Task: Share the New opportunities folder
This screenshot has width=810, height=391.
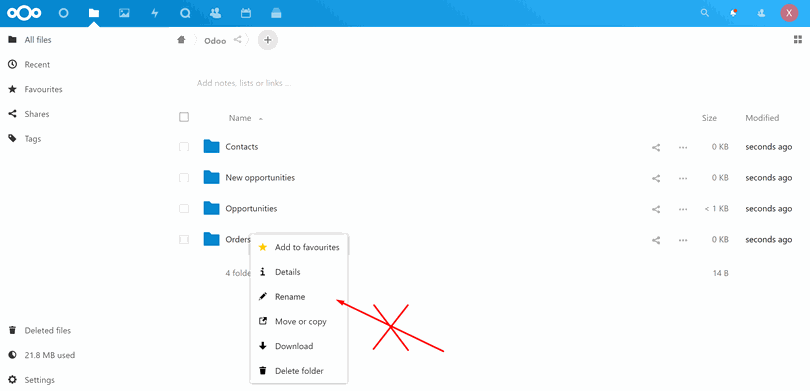Action: tap(656, 178)
